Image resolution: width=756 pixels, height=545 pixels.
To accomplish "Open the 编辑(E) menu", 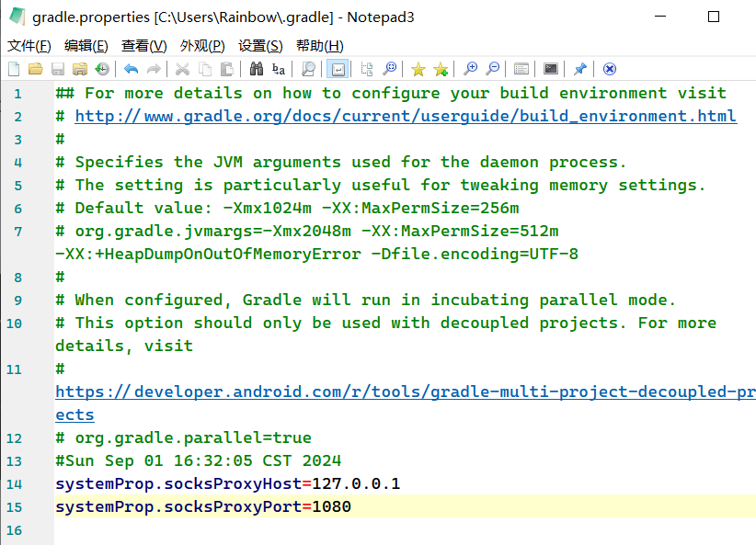I will (x=86, y=46).
